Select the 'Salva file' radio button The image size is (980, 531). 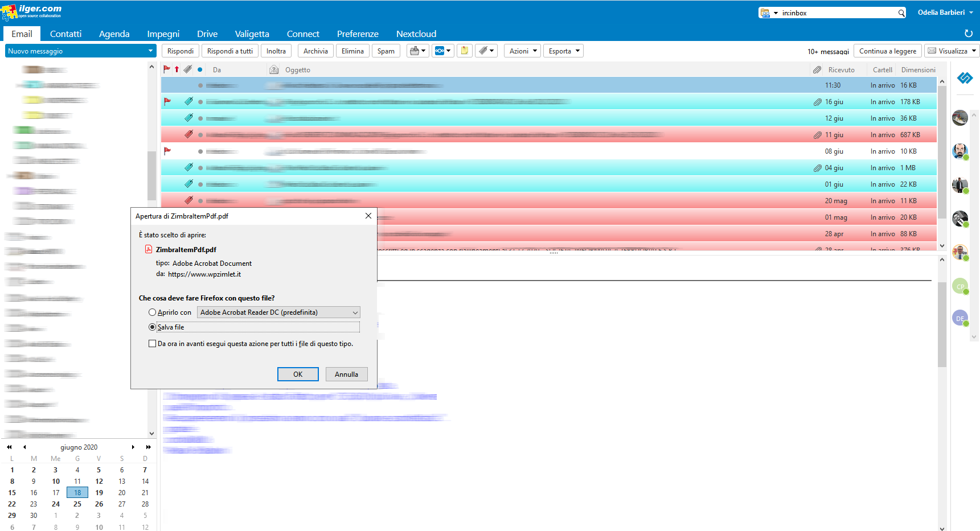pyautogui.click(x=152, y=327)
